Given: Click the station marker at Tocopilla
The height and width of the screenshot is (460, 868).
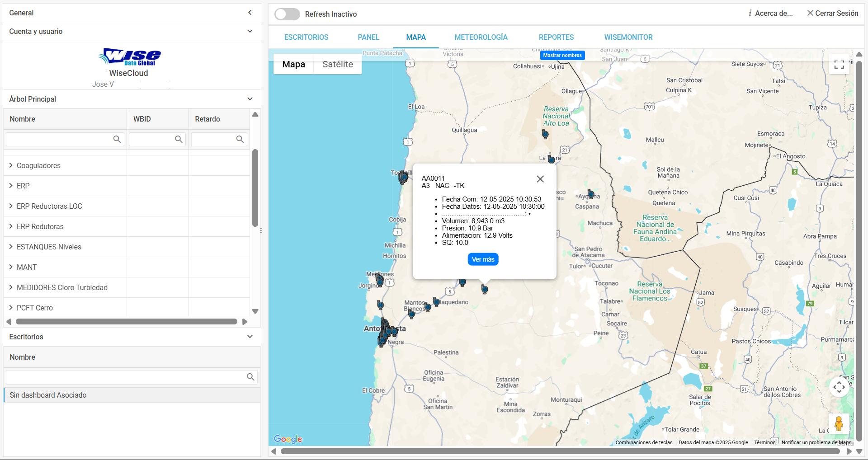Looking at the screenshot, I should [403, 177].
